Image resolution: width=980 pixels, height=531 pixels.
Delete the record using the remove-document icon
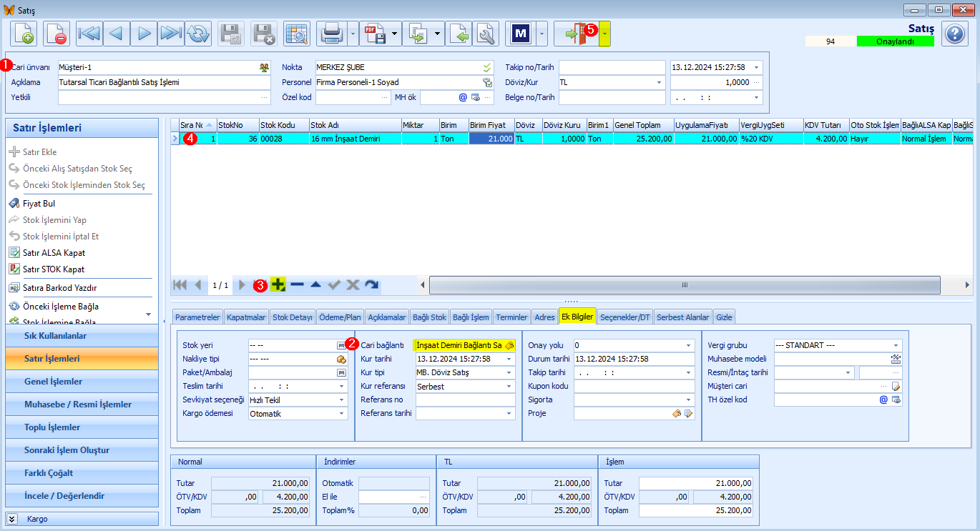(x=56, y=34)
